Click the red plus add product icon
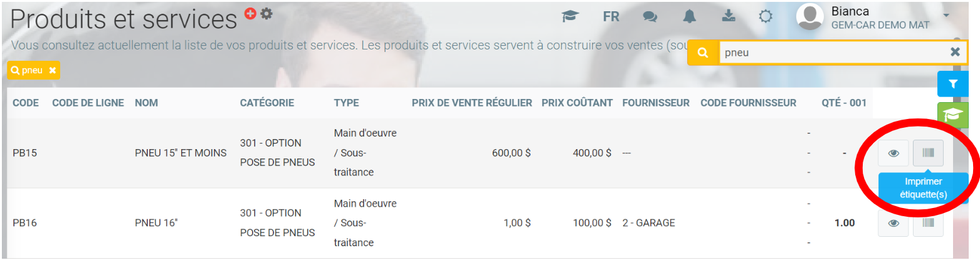Screen dimensions: 980x260 pyautogui.click(x=251, y=13)
